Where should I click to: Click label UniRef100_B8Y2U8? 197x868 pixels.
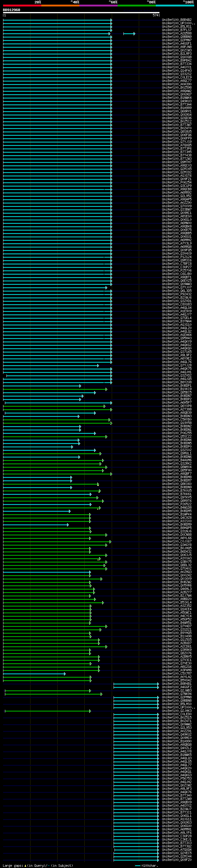(x=177, y=382)
